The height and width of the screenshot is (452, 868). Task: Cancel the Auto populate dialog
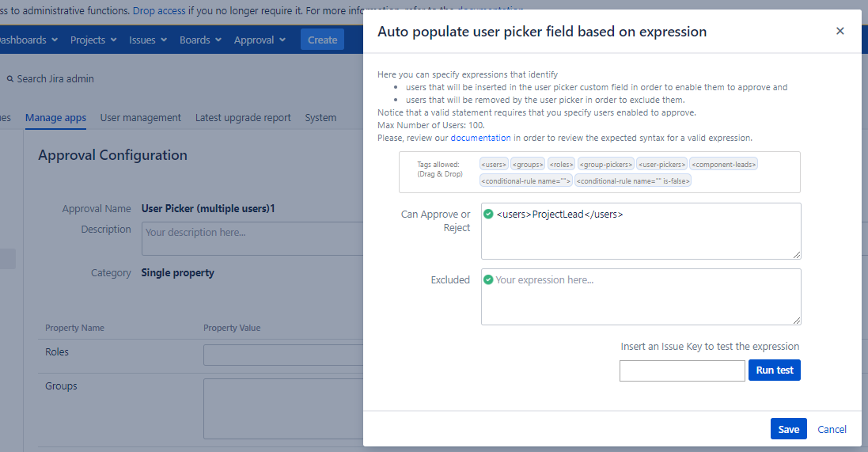[832, 429]
